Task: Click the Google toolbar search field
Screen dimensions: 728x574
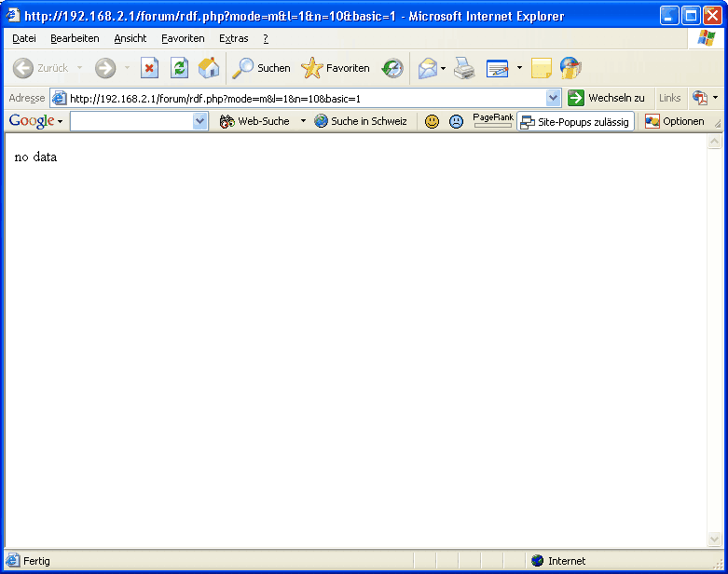Action: [x=131, y=121]
